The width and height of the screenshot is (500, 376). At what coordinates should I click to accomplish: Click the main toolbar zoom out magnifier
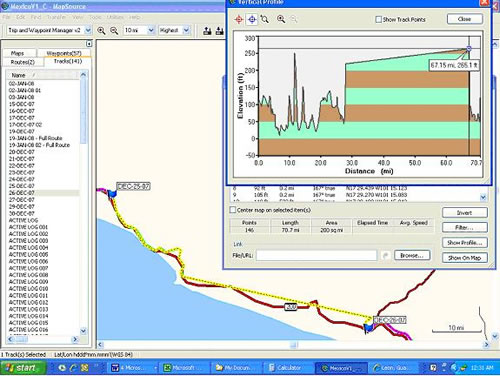click(x=114, y=31)
